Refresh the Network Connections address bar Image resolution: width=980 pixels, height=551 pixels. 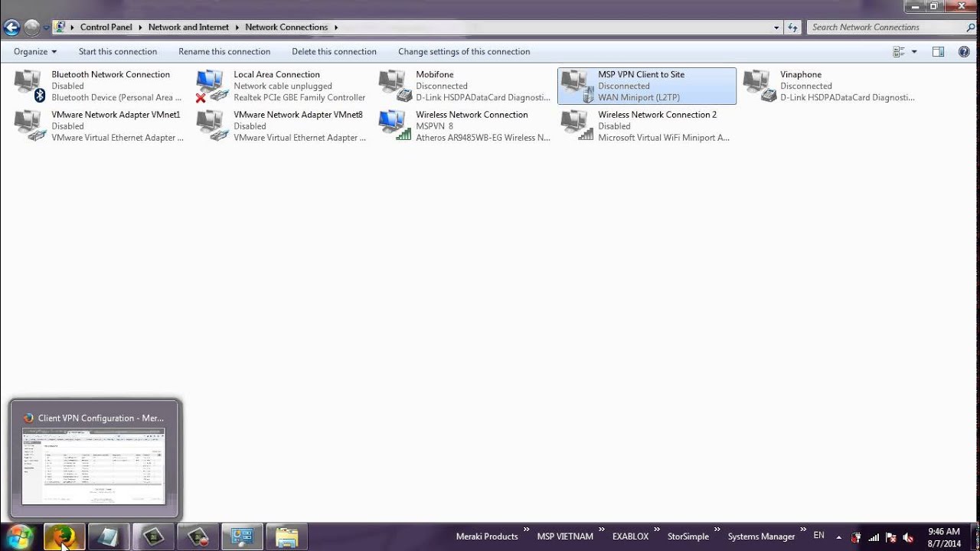(793, 28)
